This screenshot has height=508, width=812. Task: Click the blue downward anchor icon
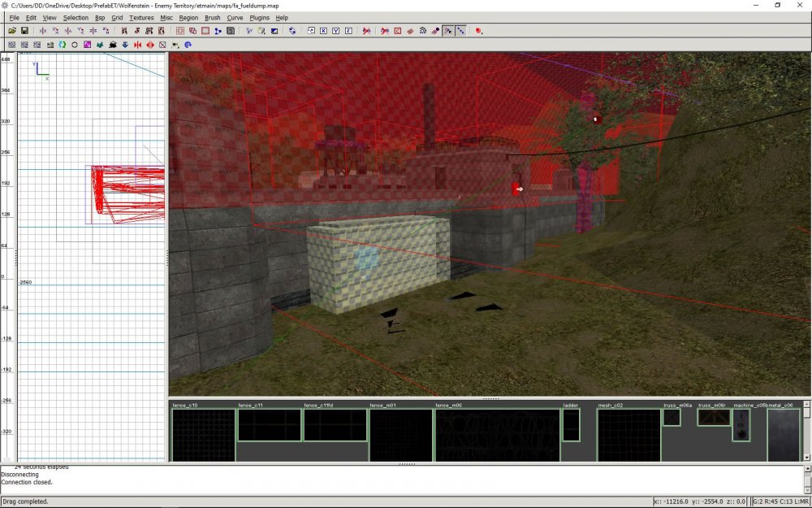click(125, 45)
